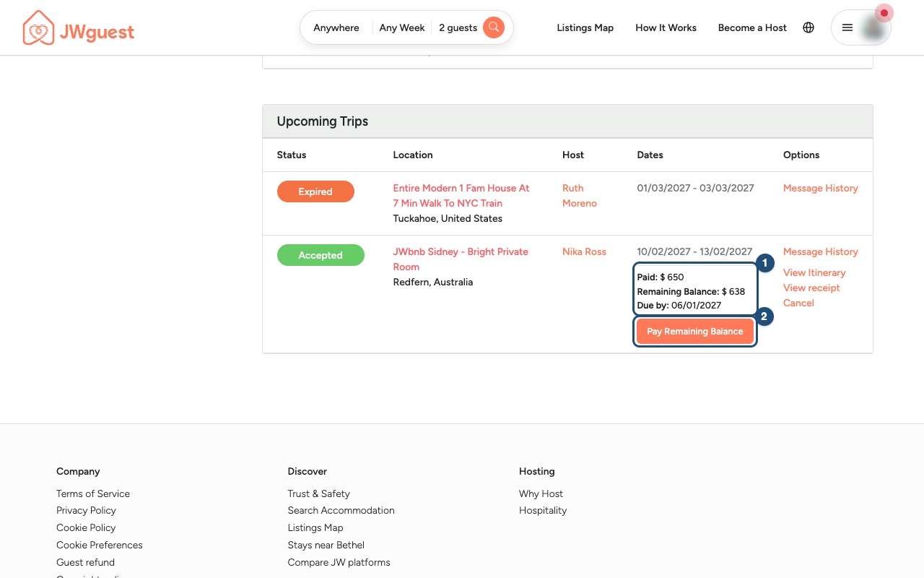Click the JWguest logo

tap(78, 28)
